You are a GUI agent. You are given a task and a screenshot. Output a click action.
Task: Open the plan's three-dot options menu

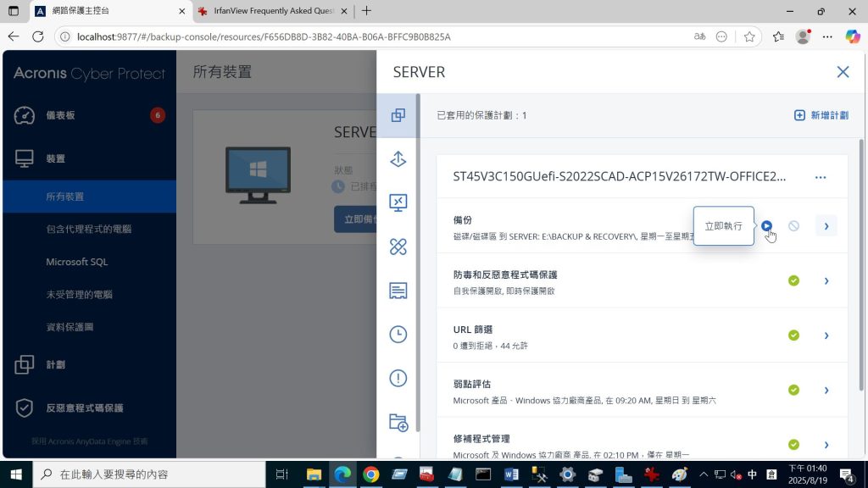pyautogui.click(x=820, y=177)
